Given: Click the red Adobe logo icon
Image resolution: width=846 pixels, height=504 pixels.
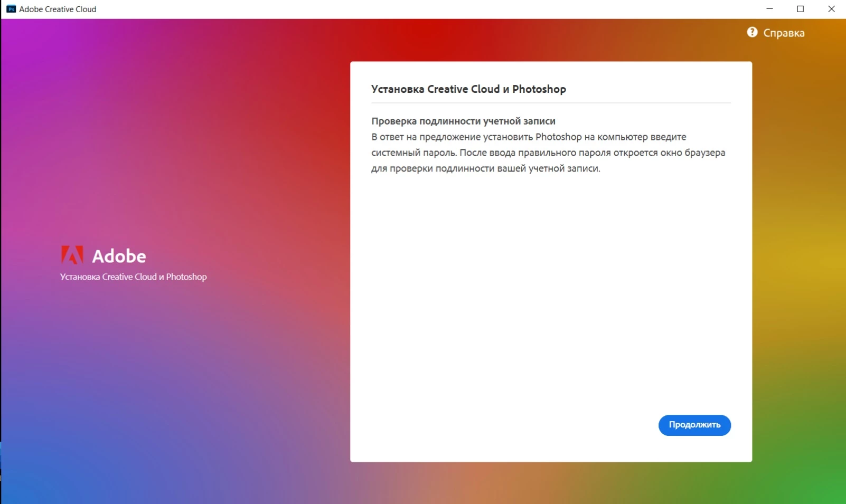Looking at the screenshot, I should coord(72,255).
